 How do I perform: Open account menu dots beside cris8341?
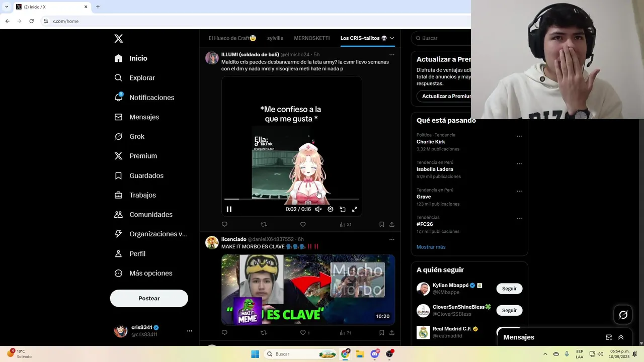190,331
